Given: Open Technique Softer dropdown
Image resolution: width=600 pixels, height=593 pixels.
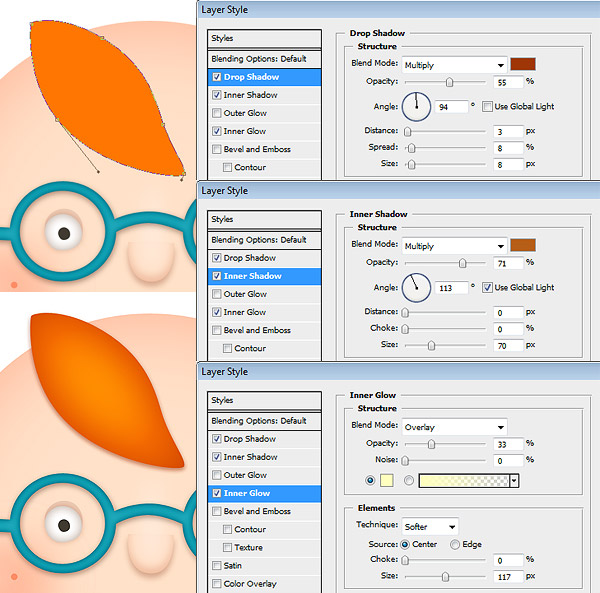Looking at the screenshot, I should coord(430,527).
